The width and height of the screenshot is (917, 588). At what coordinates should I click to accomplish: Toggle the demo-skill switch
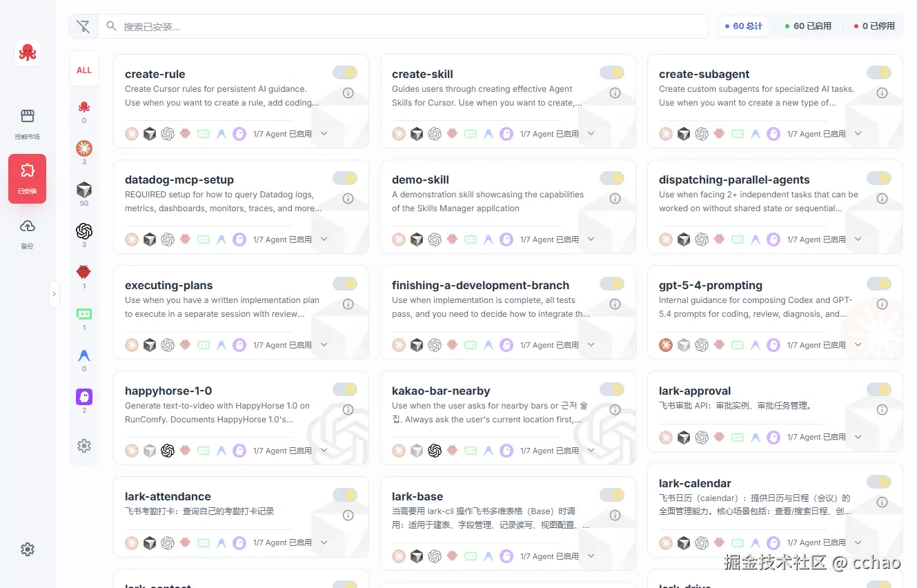click(x=612, y=178)
